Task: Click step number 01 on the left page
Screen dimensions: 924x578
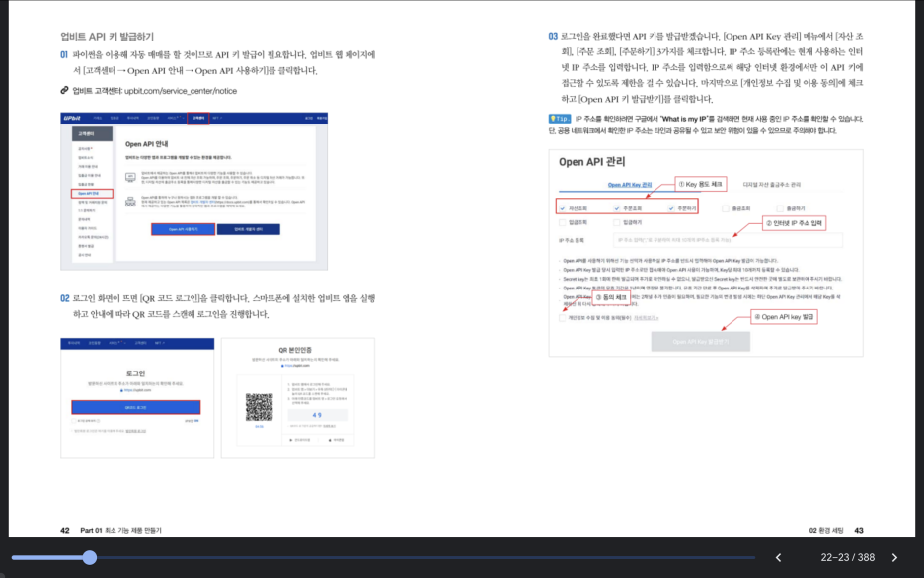Action: [64, 55]
